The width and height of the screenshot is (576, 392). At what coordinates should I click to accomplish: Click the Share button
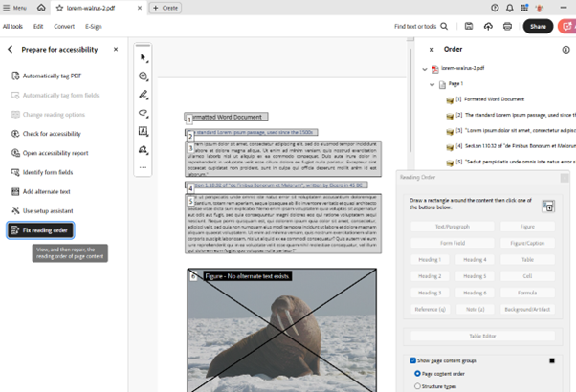click(x=537, y=27)
